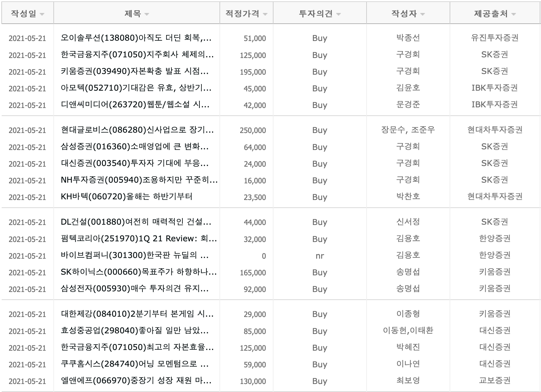Click author 이나연
The width and height of the screenshot is (541, 392).
pyautogui.click(x=408, y=364)
